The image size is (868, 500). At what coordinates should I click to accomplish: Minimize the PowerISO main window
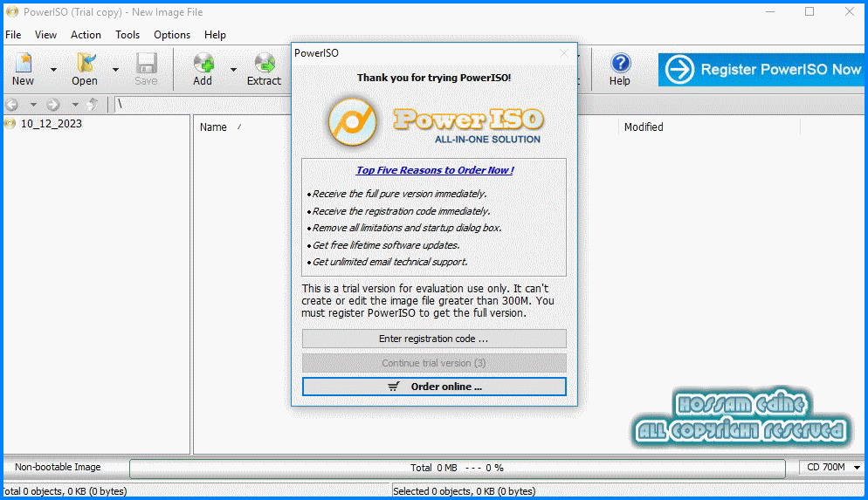click(770, 11)
